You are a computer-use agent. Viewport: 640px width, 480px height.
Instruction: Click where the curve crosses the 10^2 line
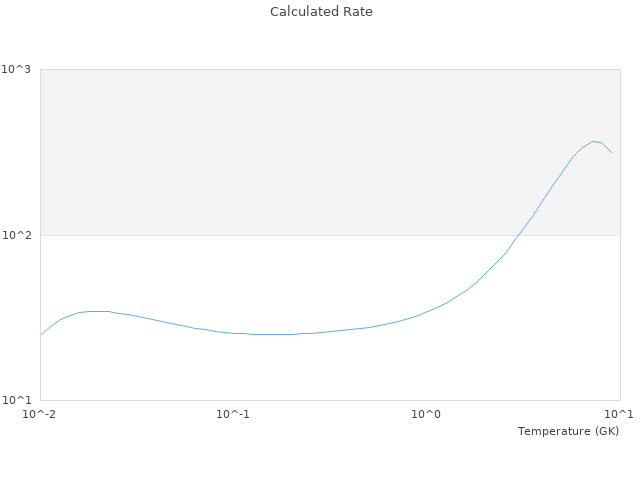[x=518, y=235]
